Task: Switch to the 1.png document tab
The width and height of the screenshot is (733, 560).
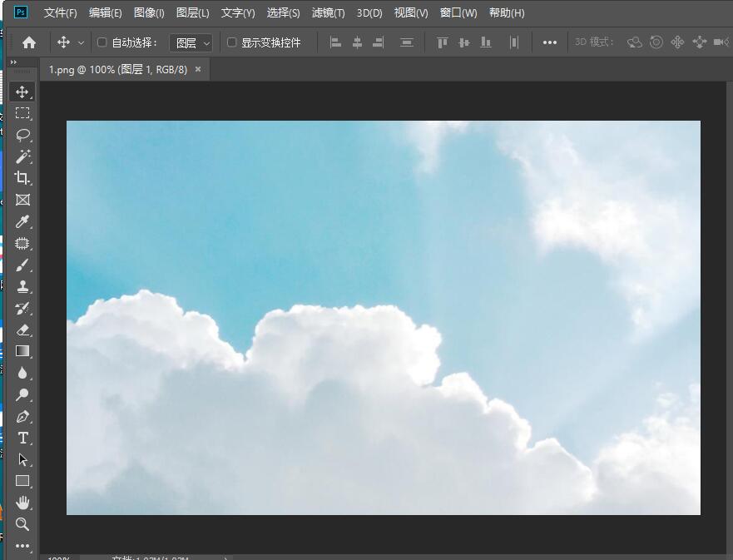Action: [x=118, y=70]
